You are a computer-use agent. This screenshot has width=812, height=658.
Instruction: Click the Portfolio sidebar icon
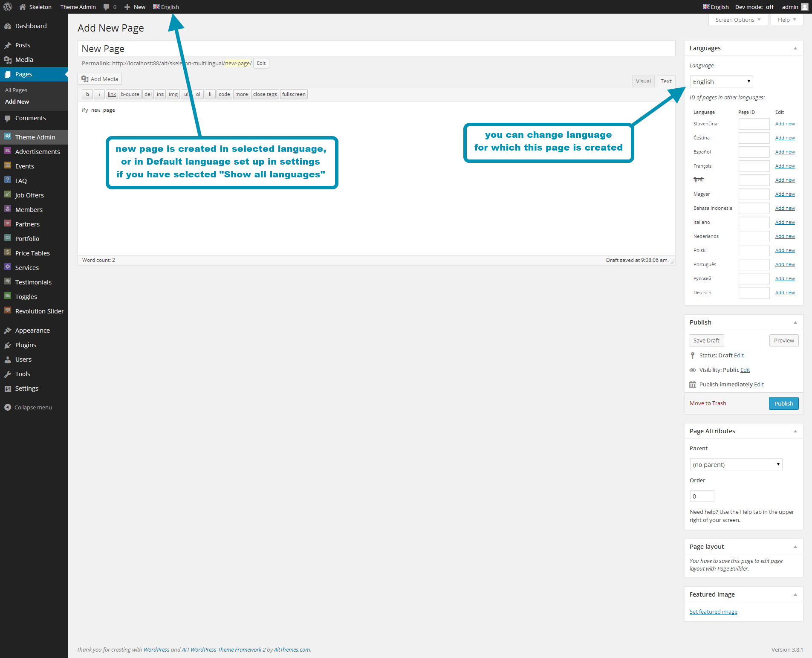click(8, 238)
